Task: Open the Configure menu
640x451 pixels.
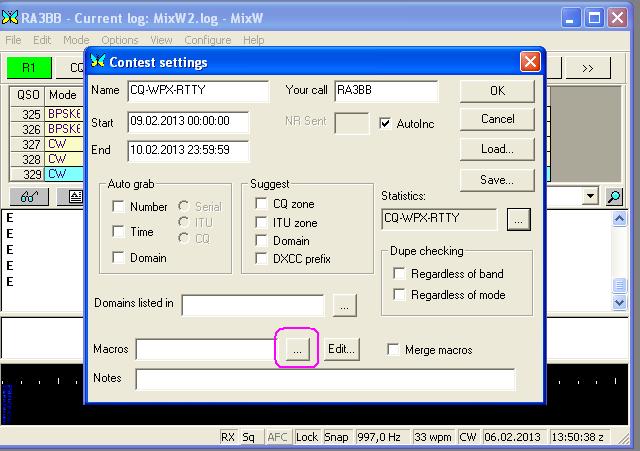Action: tap(207, 40)
